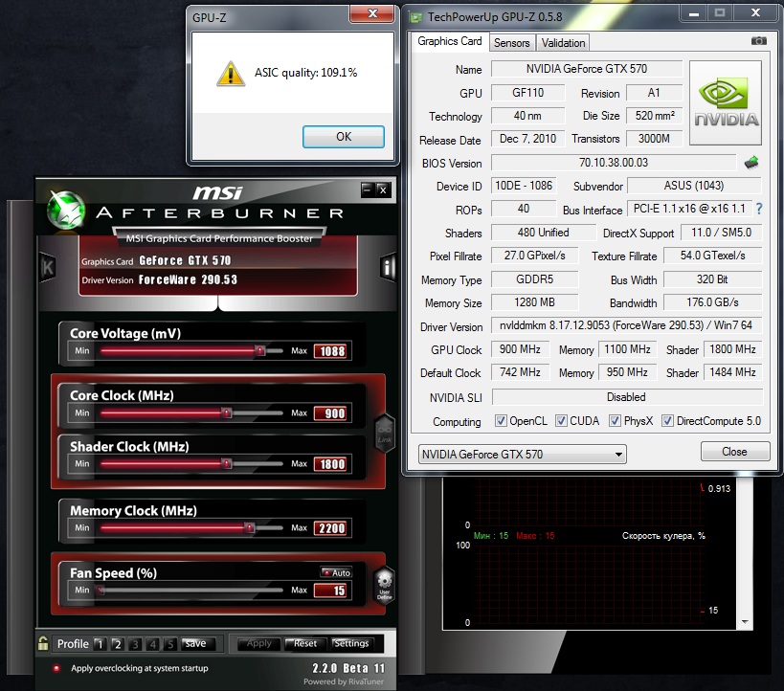Click the clock Link chain icon
Image resolution: width=784 pixels, height=691 pixels.
coord(383,434)
